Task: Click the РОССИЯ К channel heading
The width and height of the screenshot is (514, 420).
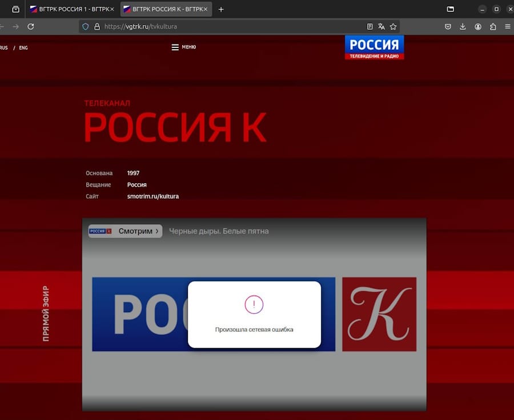Action: click(175, 127)
